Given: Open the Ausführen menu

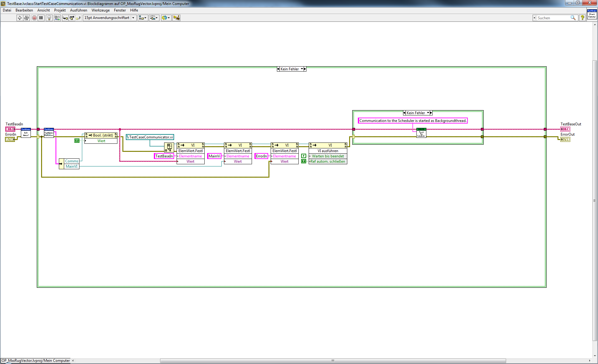Looking at the screenshot, I should point(78,10).
